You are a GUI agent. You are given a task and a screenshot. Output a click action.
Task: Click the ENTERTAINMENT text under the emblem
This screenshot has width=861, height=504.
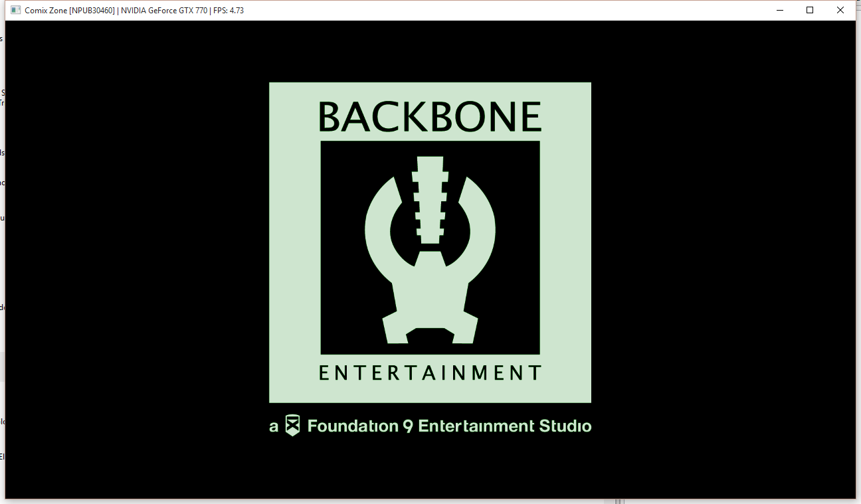430,373
